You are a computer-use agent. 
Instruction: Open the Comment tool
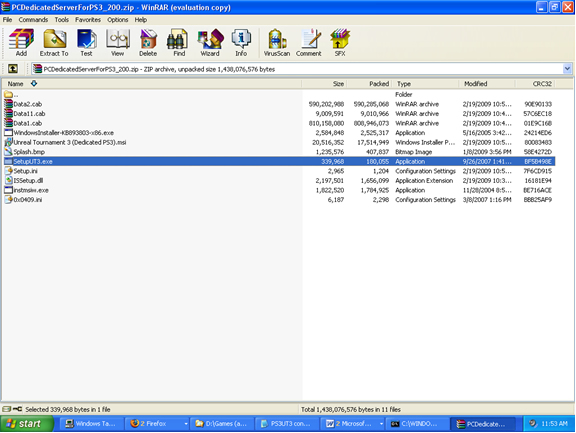(309, 43)
